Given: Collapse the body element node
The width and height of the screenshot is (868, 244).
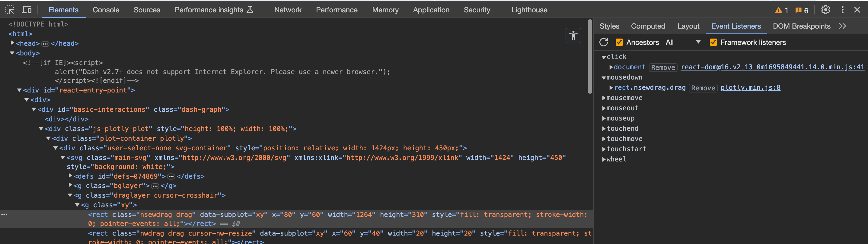Looking at the screenshot, I should point(12,53).
